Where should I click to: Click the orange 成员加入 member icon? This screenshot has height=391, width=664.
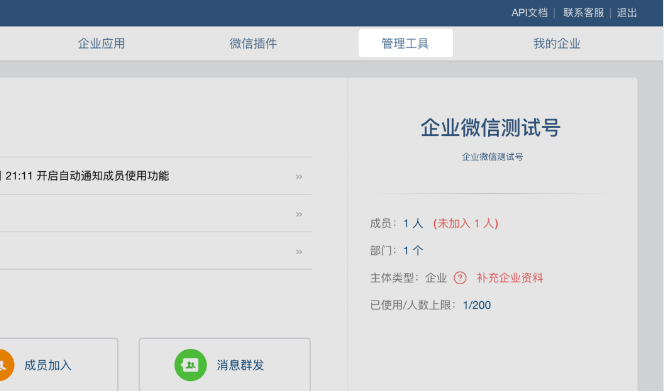pyautogui.click(x=4, y=365)
